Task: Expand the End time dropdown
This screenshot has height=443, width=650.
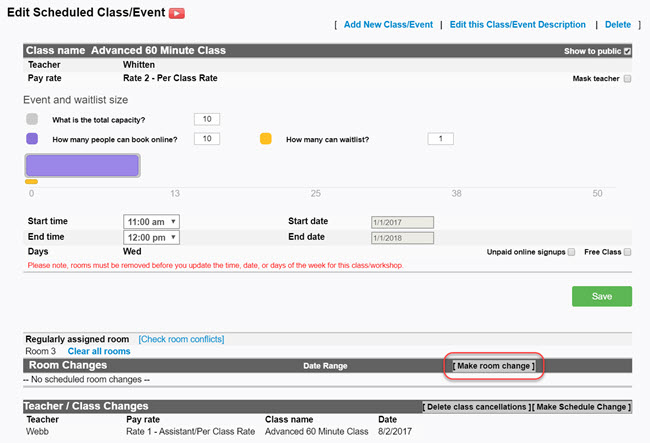Action: coord(151,237)
